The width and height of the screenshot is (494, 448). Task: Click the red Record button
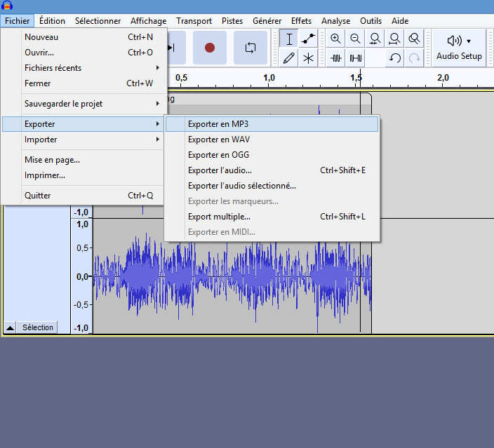click(209, 48)
